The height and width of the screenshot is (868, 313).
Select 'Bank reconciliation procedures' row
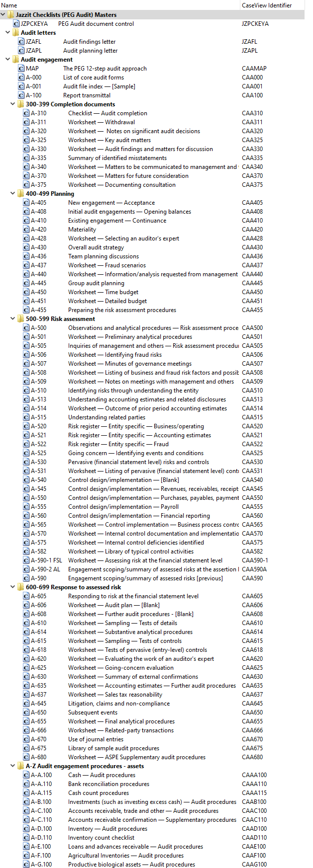coord(152,784)
